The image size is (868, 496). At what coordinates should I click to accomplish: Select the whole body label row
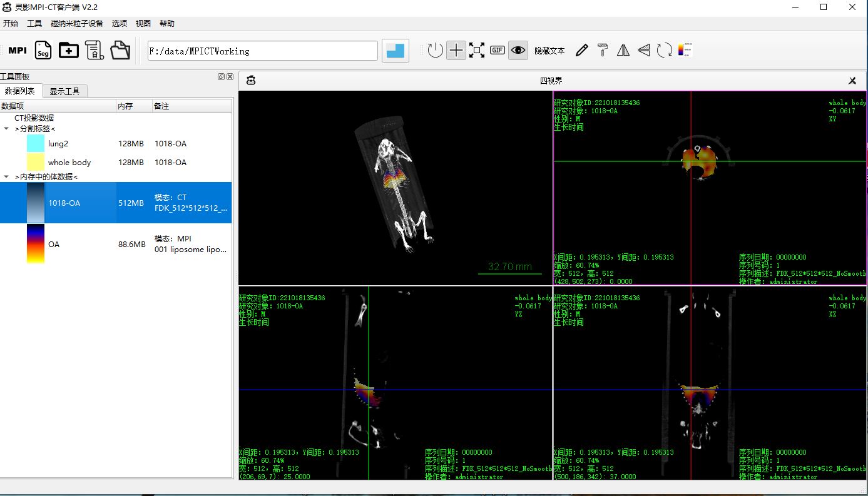pyautogui.click(x=116, y=162)
